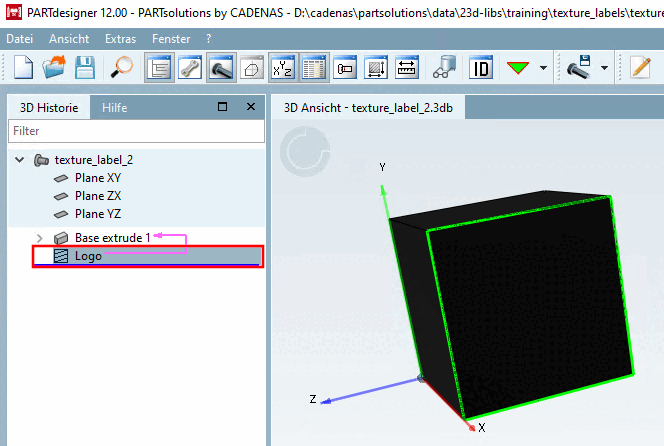The height and width of the screenshot is (446, 664).
Task: Click the texture_label_2 part icon
Action: point(41,160)
